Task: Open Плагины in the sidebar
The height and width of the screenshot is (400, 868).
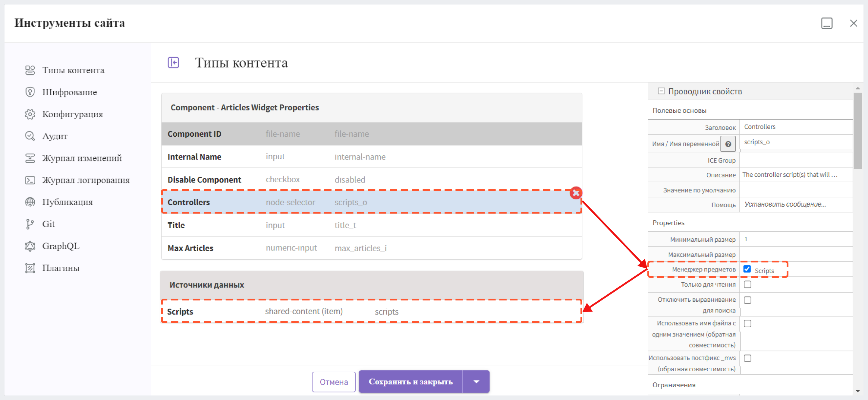Action: pos(61,268)
